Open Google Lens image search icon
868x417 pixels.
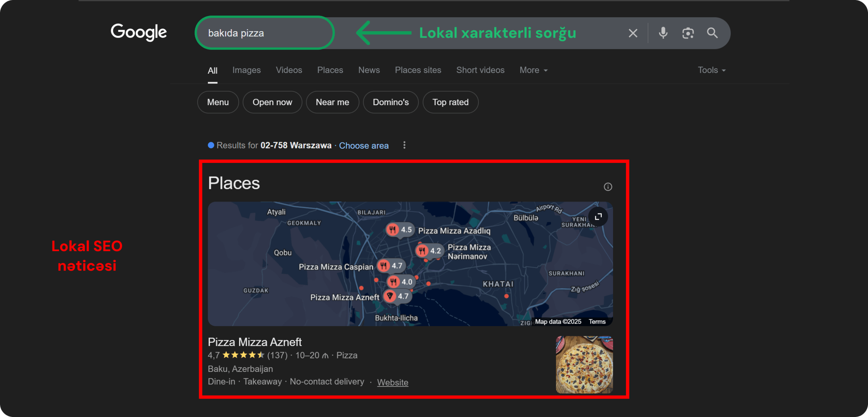pos(688,33)
